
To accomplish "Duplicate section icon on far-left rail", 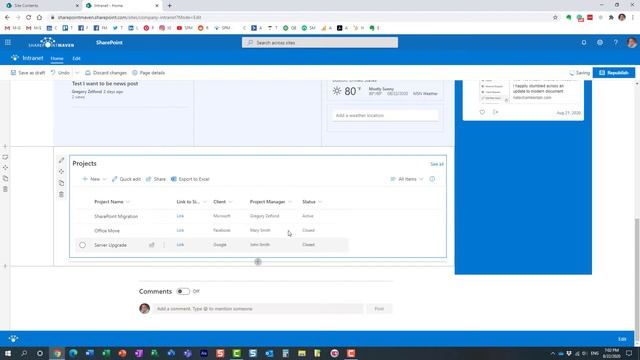I will [5, 178].
